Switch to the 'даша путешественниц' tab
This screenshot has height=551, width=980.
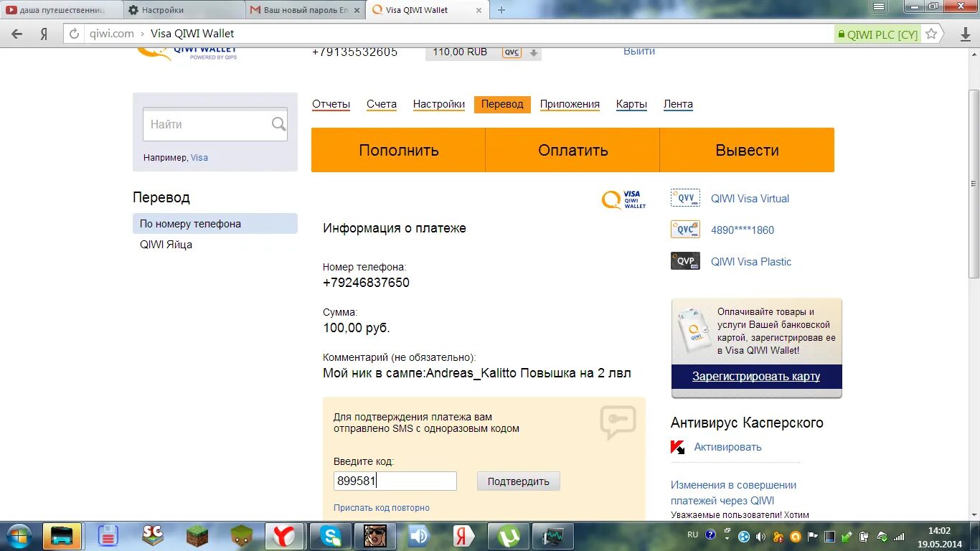point(62,10)
